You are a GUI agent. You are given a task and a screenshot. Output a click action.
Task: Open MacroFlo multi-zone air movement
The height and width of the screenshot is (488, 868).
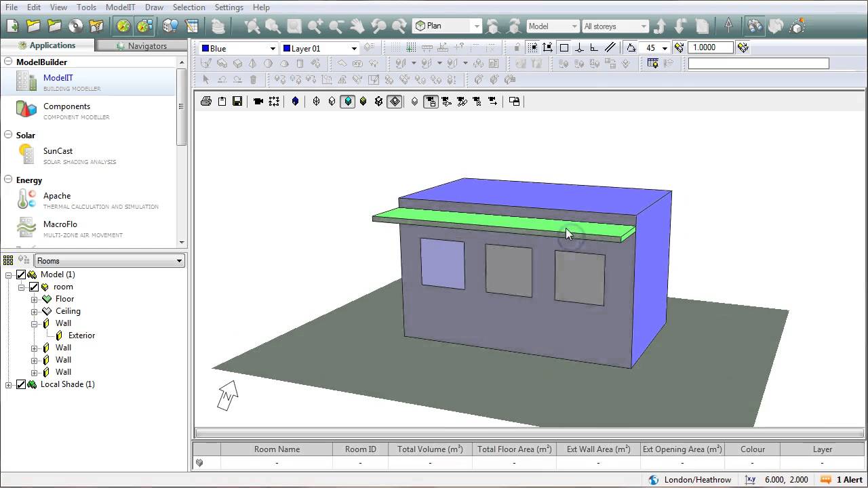(88, 228)
